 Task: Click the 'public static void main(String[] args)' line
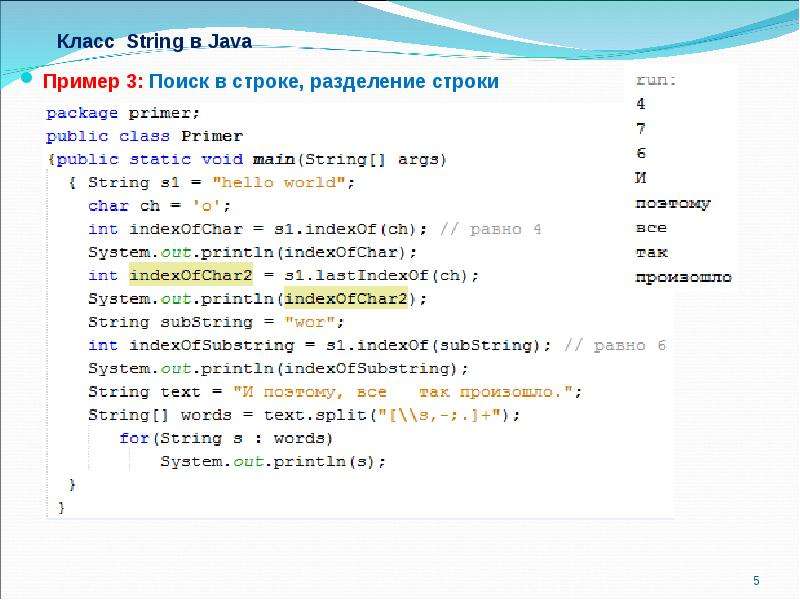click(247, 159)
